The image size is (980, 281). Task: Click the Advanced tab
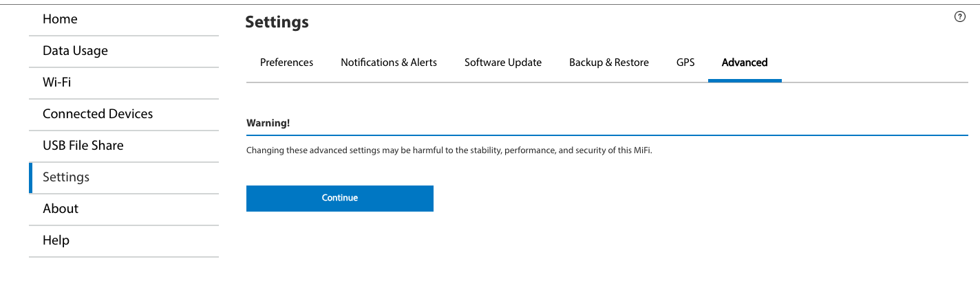point(745,63)
